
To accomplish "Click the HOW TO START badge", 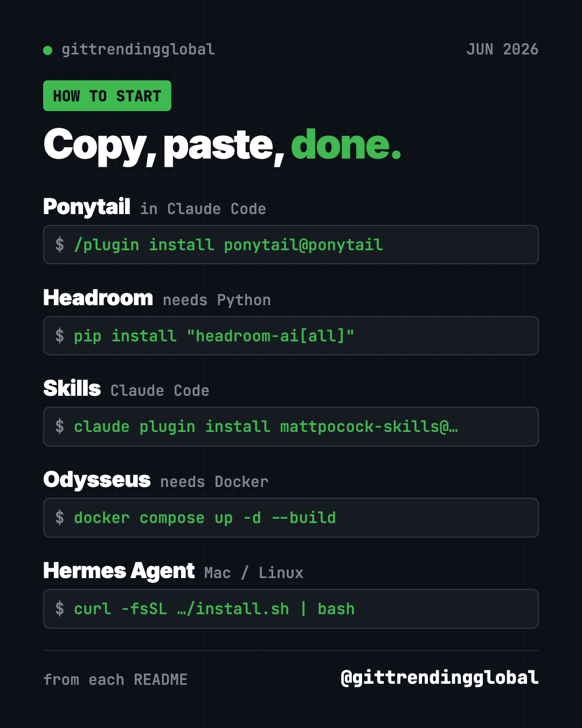I will 107,96.
